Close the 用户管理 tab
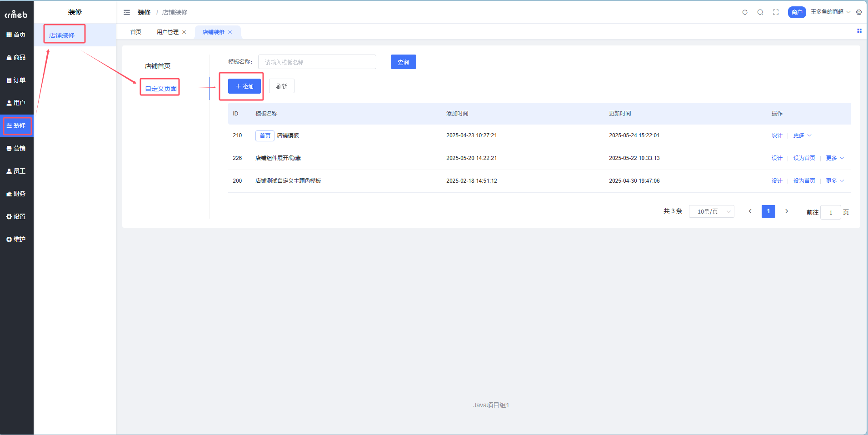This screenshot has height=435, width=868. pos(184,32)
